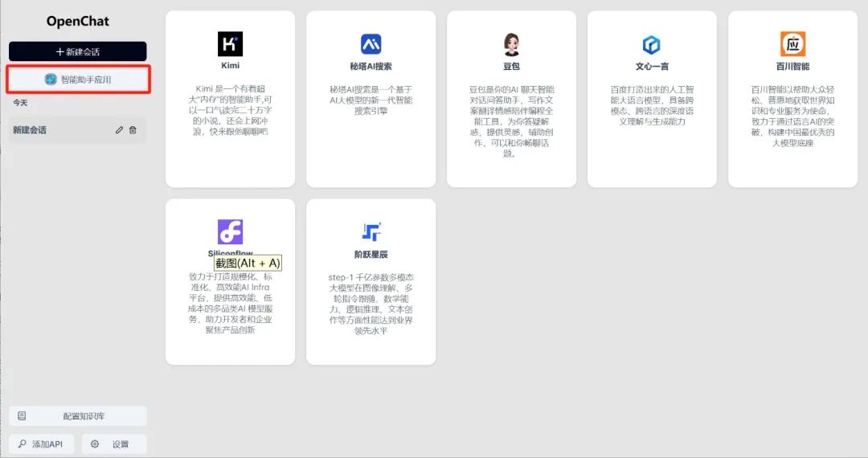Viewport: 868px width, 458px height.
Task: Delete the 新建会话 chat with trash icon
Action: [133, 130]
